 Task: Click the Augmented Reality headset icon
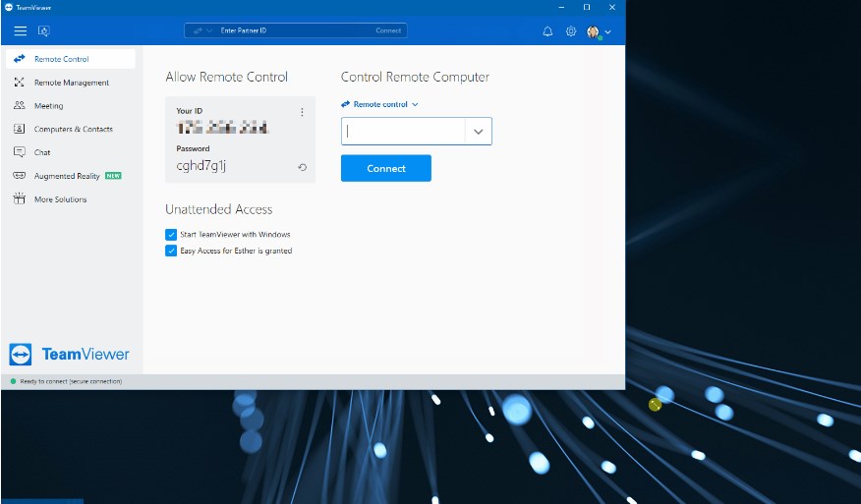(x=20, y=176)
